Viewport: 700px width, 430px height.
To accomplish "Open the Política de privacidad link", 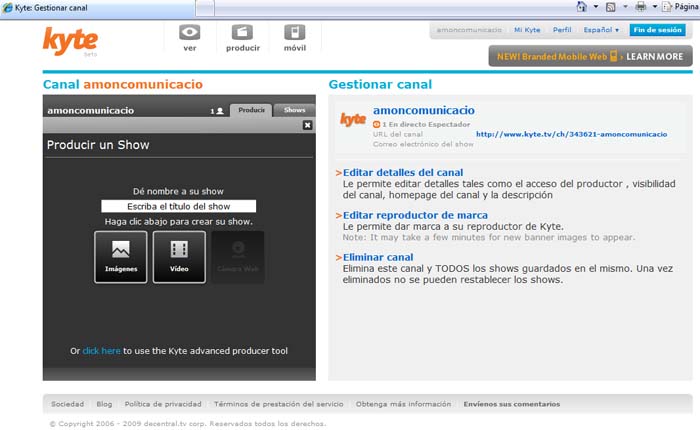I will coord(163,404).
